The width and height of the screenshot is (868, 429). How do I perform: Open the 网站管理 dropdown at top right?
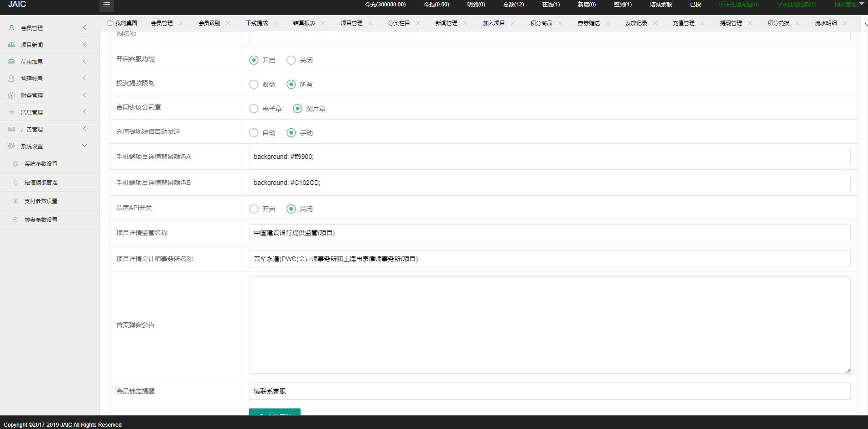tap(847, 4)
